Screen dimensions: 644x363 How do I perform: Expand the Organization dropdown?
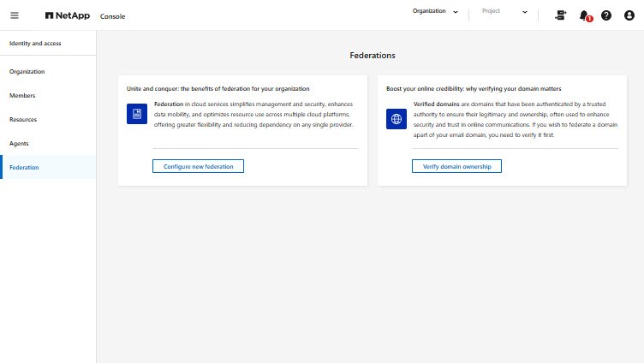pyautogui.click(x=434, y=12)
